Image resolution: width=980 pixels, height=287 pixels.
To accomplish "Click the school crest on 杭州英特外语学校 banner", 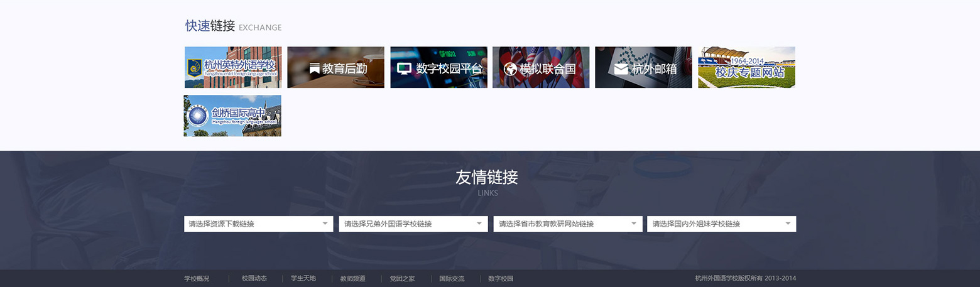I will (x=194, y=67).
